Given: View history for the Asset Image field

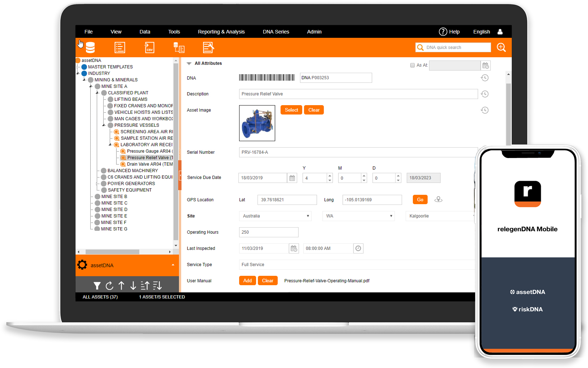Looking at the screenshot, I should pos(485,110).
